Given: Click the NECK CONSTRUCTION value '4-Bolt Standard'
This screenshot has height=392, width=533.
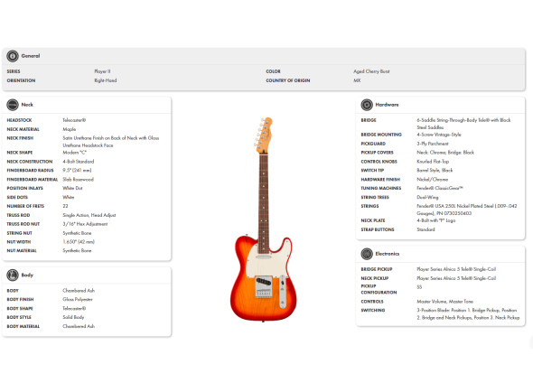Looking at the screenshot, I should point(79,162).
